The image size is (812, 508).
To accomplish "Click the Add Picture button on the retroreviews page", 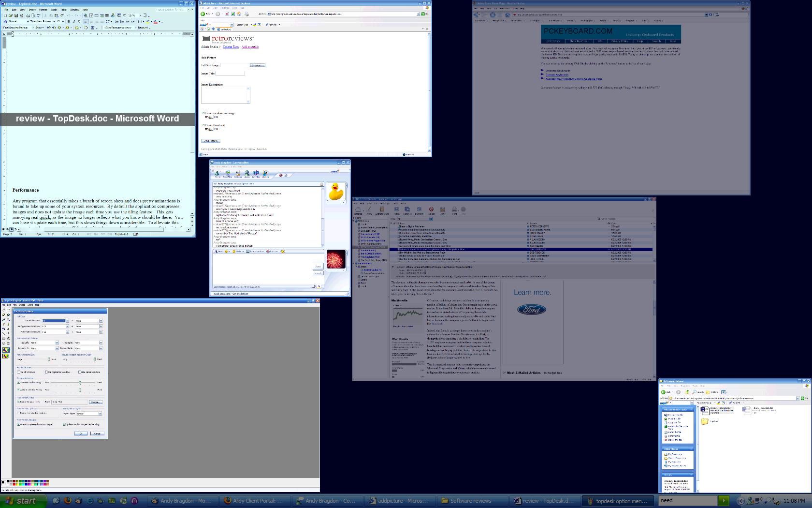I will tap(211, 141).
